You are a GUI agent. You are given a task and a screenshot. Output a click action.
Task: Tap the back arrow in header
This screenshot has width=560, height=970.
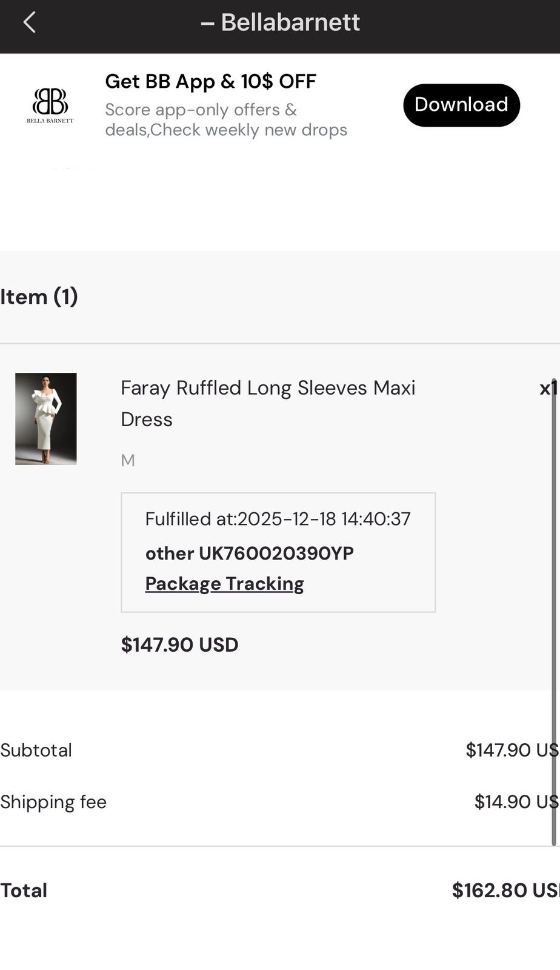(29, 23)
